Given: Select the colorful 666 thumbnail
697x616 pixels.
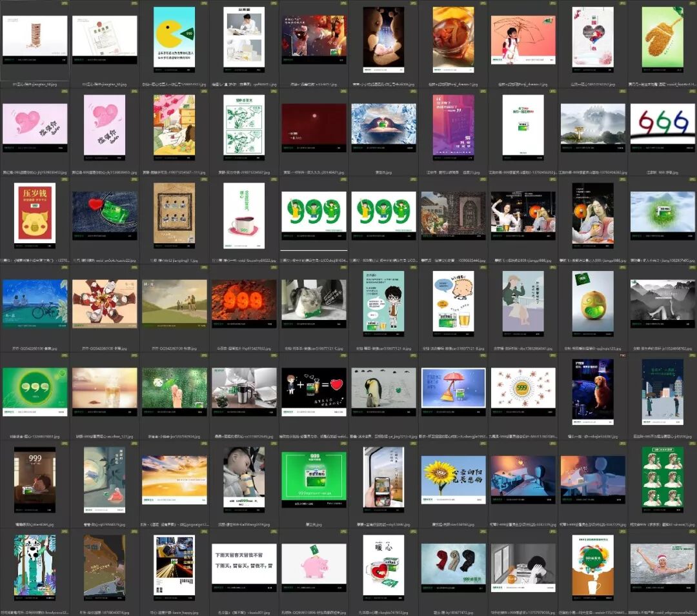Looking at the screenshot, I should (x=663, y=128).
